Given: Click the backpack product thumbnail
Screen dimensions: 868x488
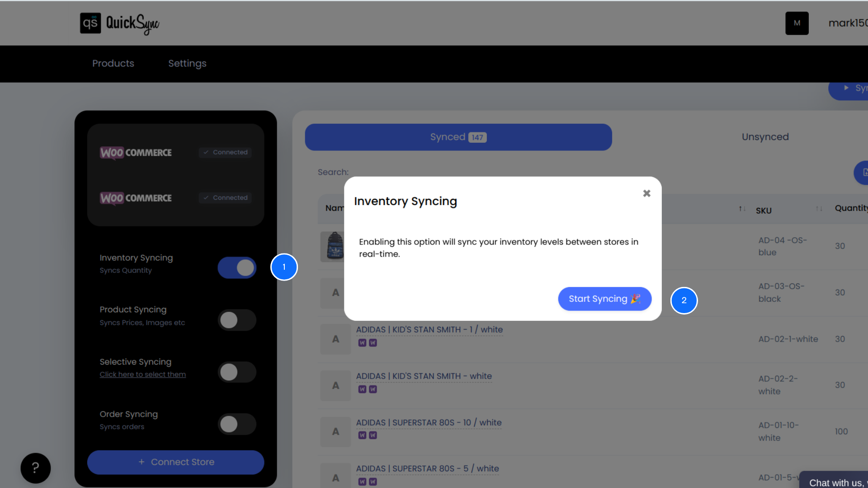Looking at the screenshot, I should [335, 246].
